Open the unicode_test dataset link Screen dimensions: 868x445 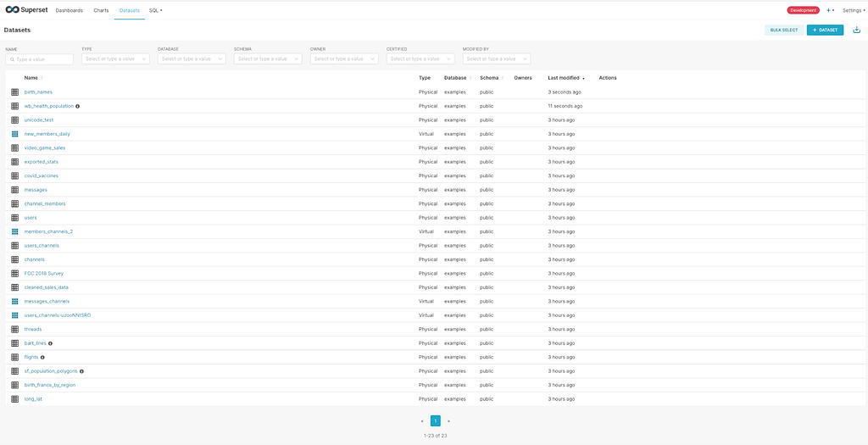[x=39, y=120]
